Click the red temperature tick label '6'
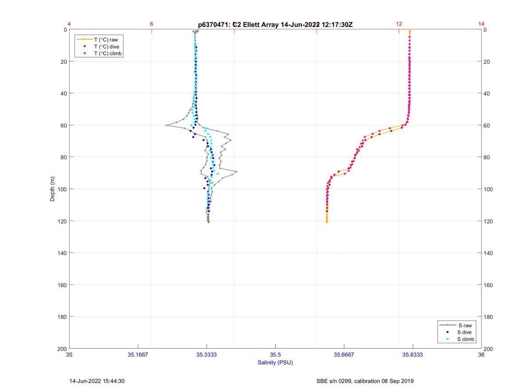This screenshot has width=532, height=392. 152,24
